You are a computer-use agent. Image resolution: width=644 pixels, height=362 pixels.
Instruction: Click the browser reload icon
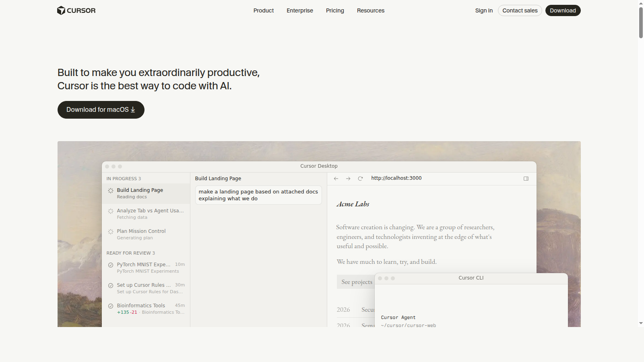click(x=361, y=179)
